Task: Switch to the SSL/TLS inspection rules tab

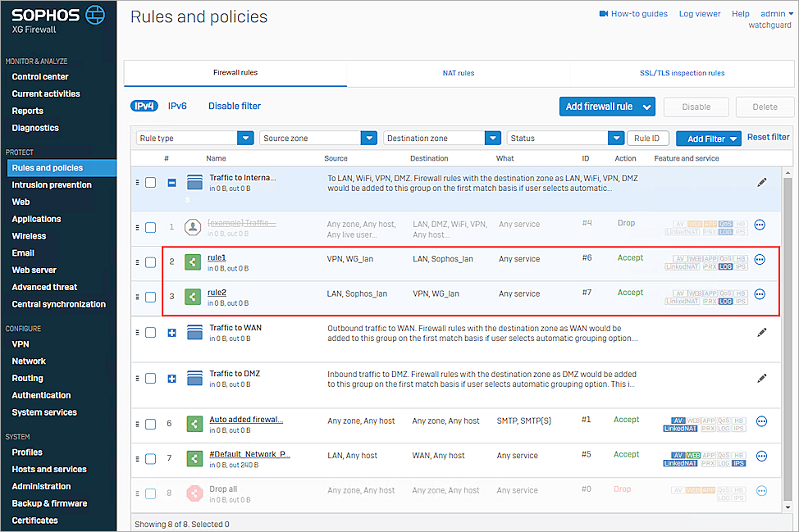Action: pos(682,72)
